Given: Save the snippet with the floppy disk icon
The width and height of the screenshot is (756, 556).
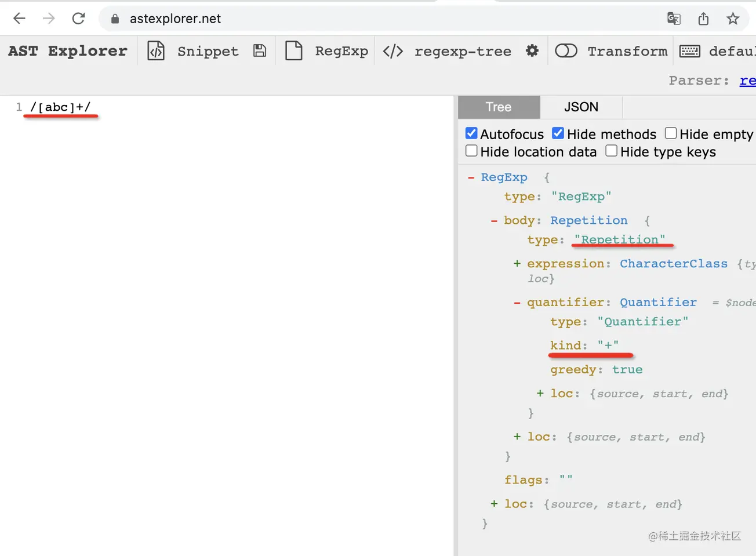Looking at the screenshot, I should 260,51.
